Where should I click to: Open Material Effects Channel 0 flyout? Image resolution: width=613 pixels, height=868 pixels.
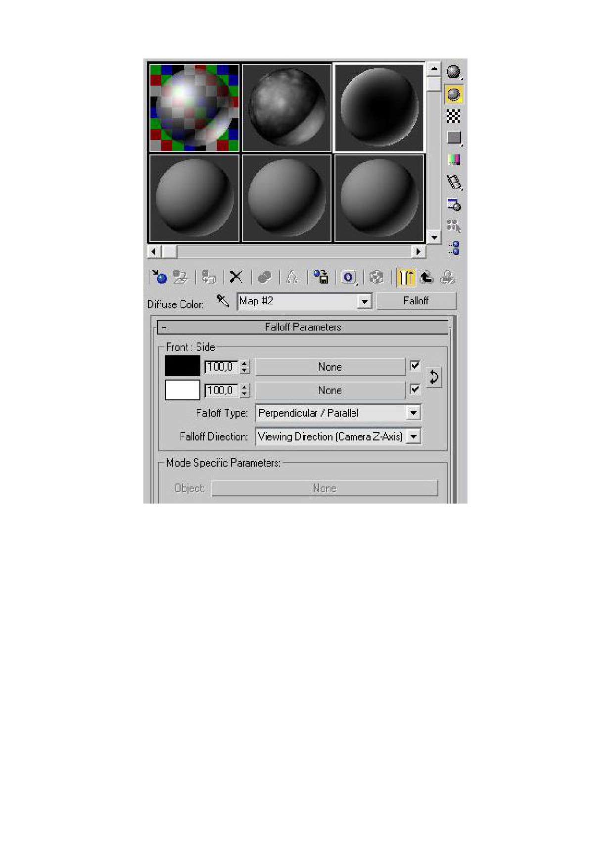(x=349, y=277)
